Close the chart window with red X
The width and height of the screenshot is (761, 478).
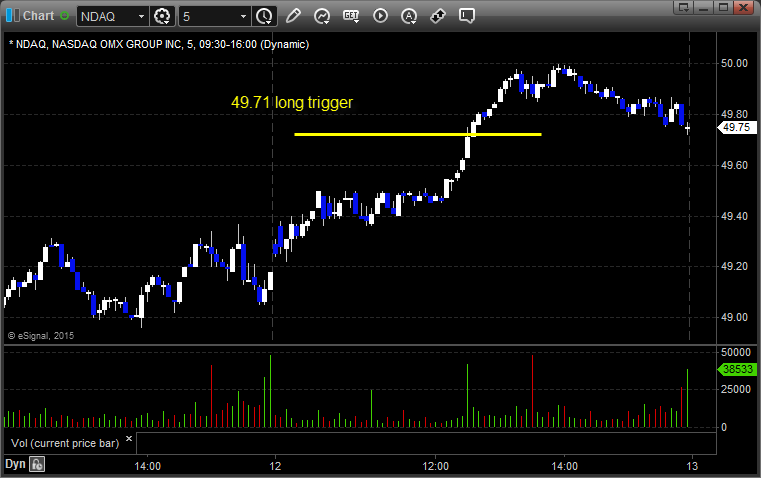[x=743, y=7]
